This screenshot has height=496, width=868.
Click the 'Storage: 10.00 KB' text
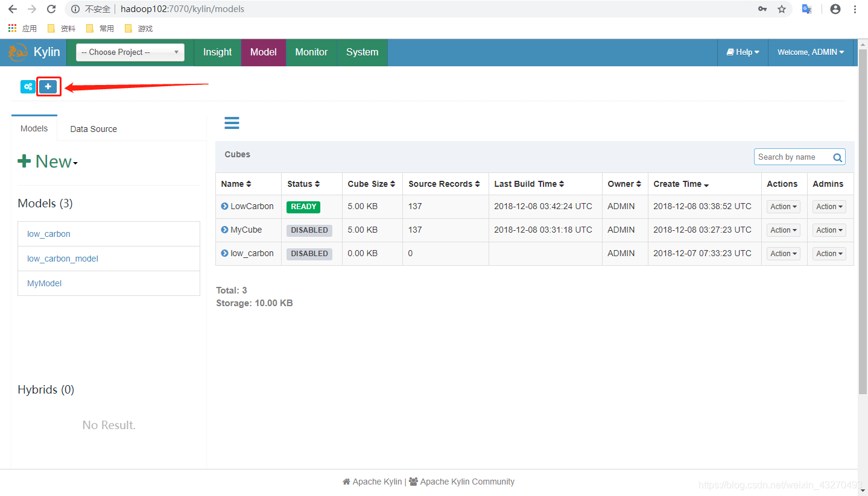click(x=255, y=303)
